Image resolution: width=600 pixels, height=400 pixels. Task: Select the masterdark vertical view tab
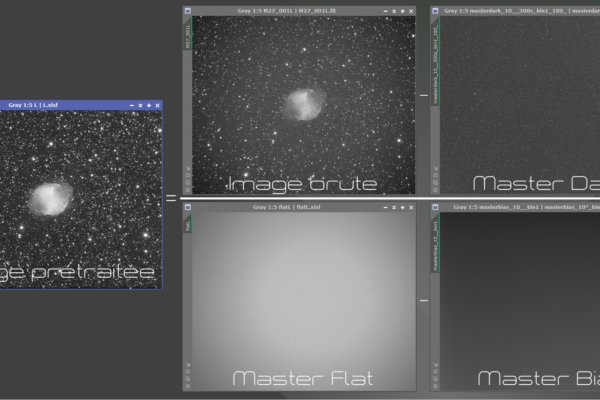[435, 61]
